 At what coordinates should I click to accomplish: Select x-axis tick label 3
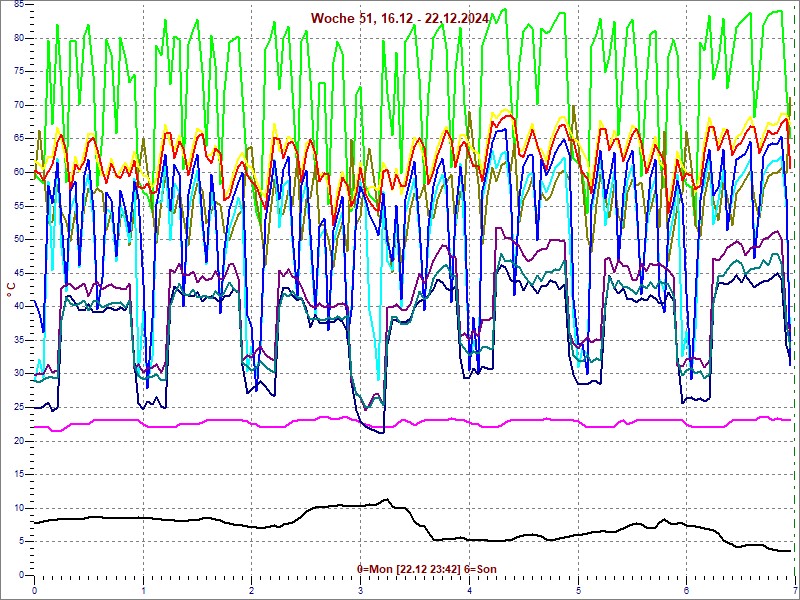click(x=361, y=589)
